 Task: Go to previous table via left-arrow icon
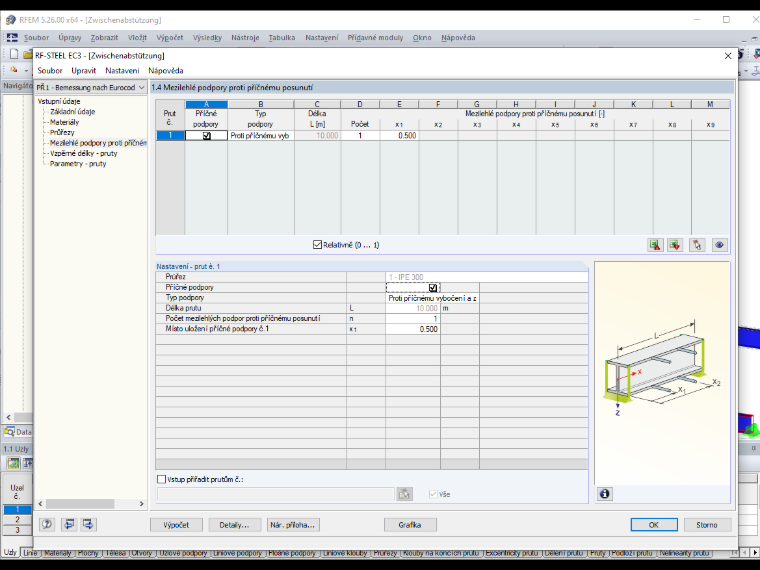point(69,524)
